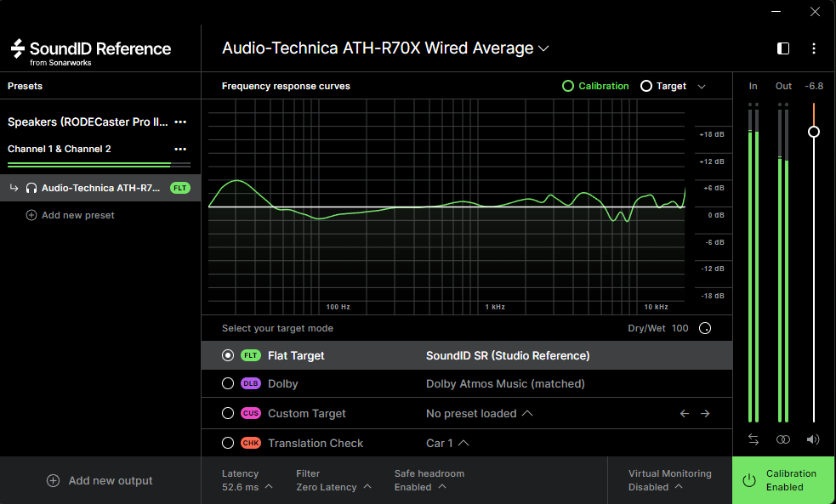The width and height of the screenshot is (836, 504).
Task: Click the mono monitoring overlapping circles icon
Action: click(x=783, y=439)
